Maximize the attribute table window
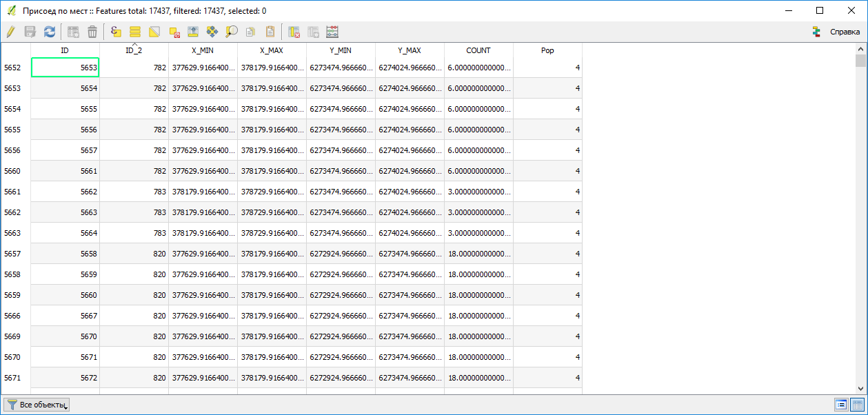The height and width of the screenshot is (415, 868). click(820, 10)
